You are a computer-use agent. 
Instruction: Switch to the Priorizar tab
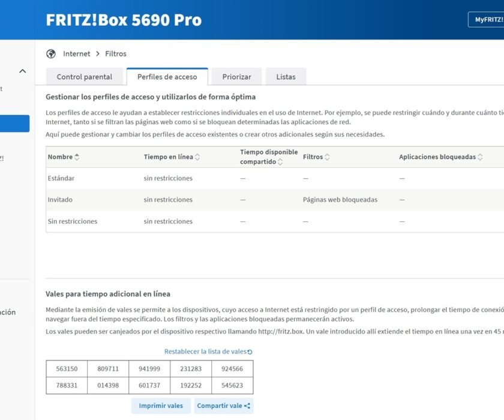coord(236,77)
